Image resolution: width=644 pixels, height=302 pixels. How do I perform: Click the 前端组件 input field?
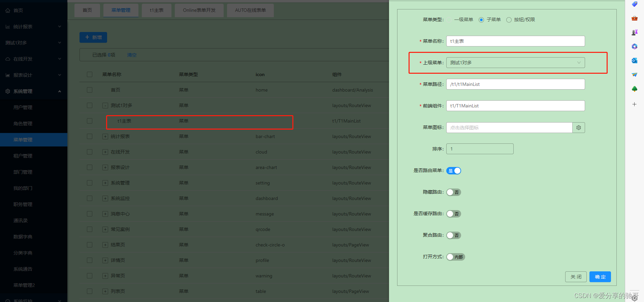click(515, 106)
